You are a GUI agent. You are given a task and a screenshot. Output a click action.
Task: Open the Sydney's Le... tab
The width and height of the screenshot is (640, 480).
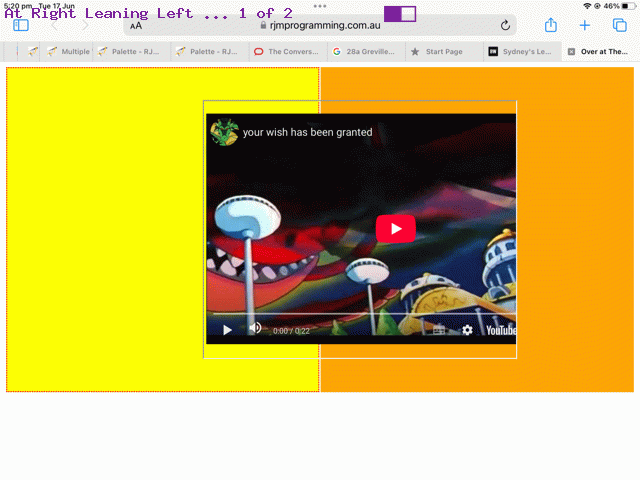[x=522, y=51]
